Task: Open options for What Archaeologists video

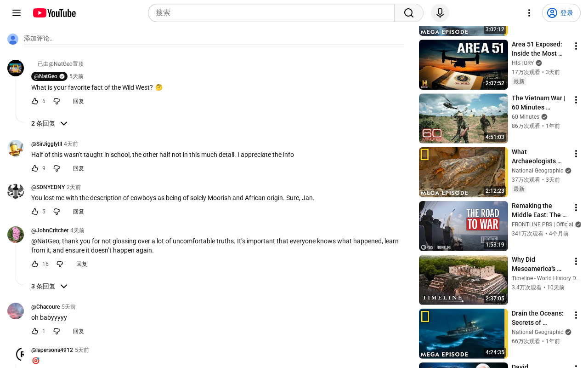Action: (x=576, y=154)
